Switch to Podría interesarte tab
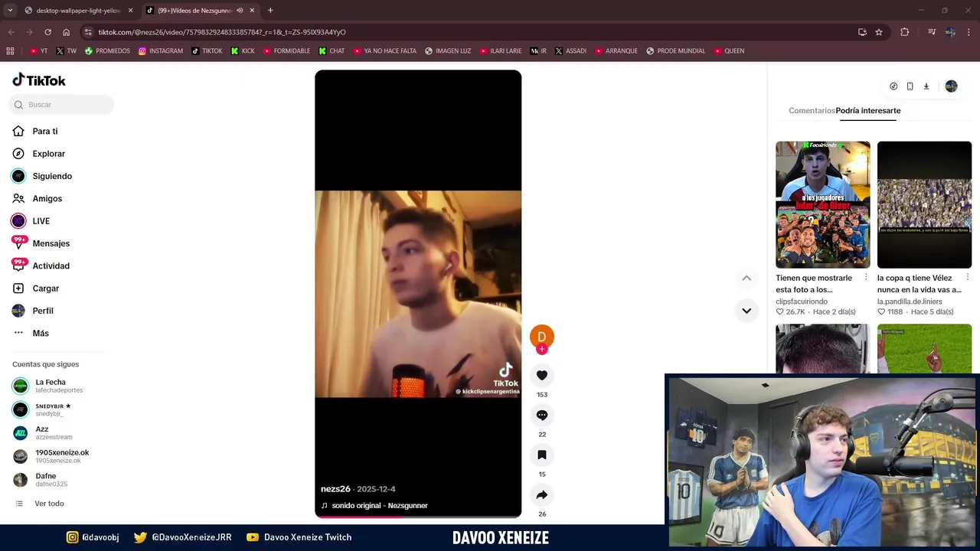Screen dimensions: 980x551 click(868, 110)
